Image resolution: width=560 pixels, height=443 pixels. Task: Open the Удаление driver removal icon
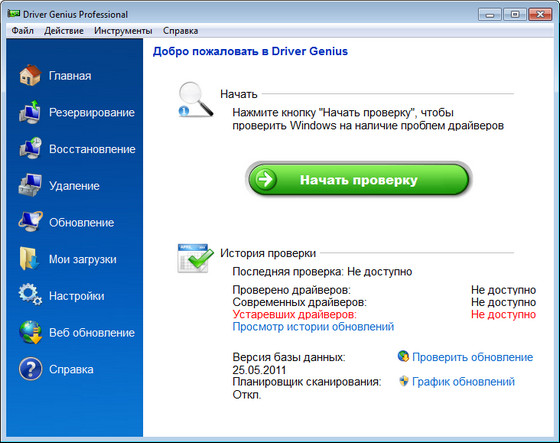tap(30, 185)
